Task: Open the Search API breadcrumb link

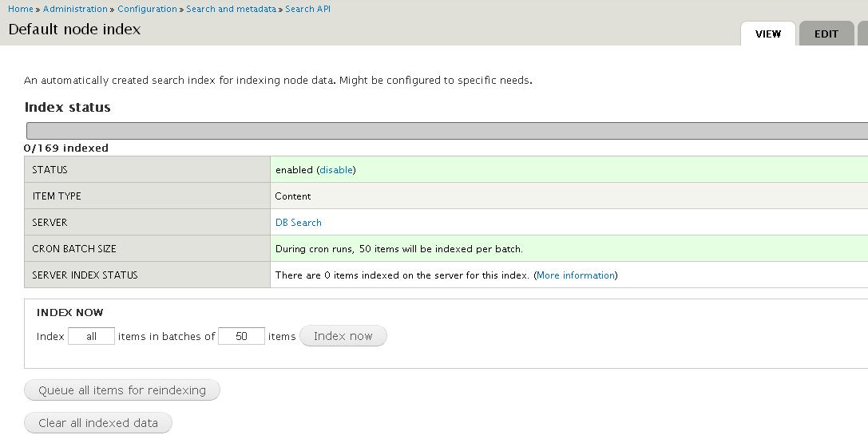Action: coord(307,9)
